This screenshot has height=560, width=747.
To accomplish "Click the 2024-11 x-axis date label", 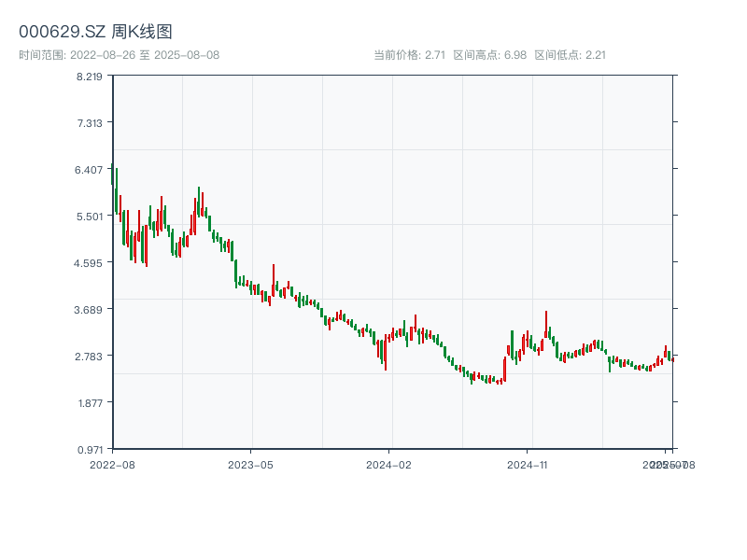I will pos(528,464).
